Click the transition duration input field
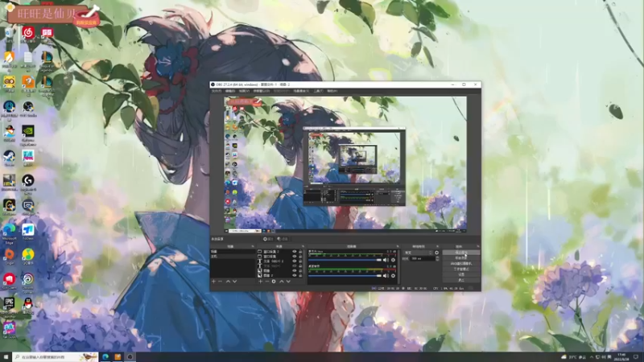The image size is (644, 362). click(x=423, y=258)
